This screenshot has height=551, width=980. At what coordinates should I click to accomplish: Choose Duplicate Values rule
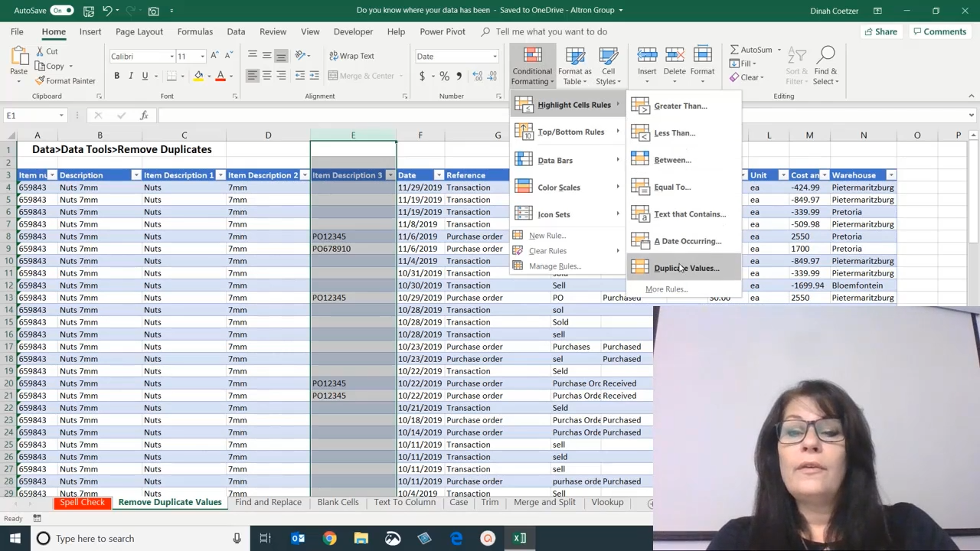(x=684, y=268)
